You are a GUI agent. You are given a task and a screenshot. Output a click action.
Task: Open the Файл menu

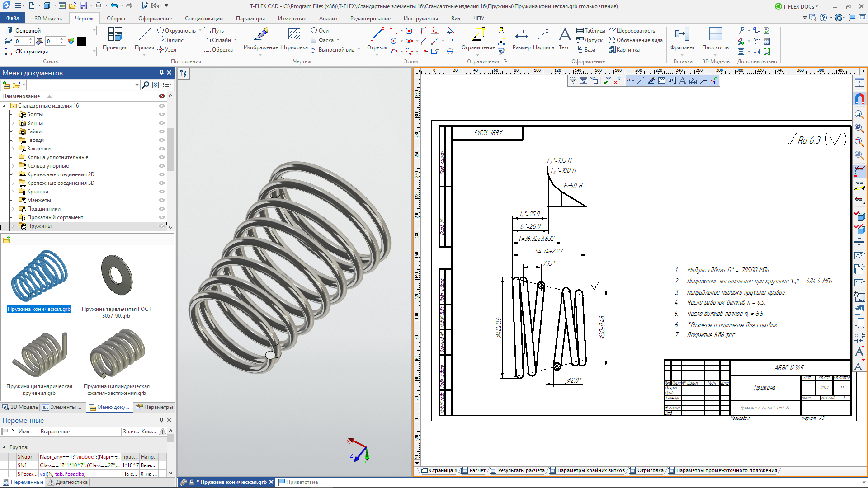(13, 18)
